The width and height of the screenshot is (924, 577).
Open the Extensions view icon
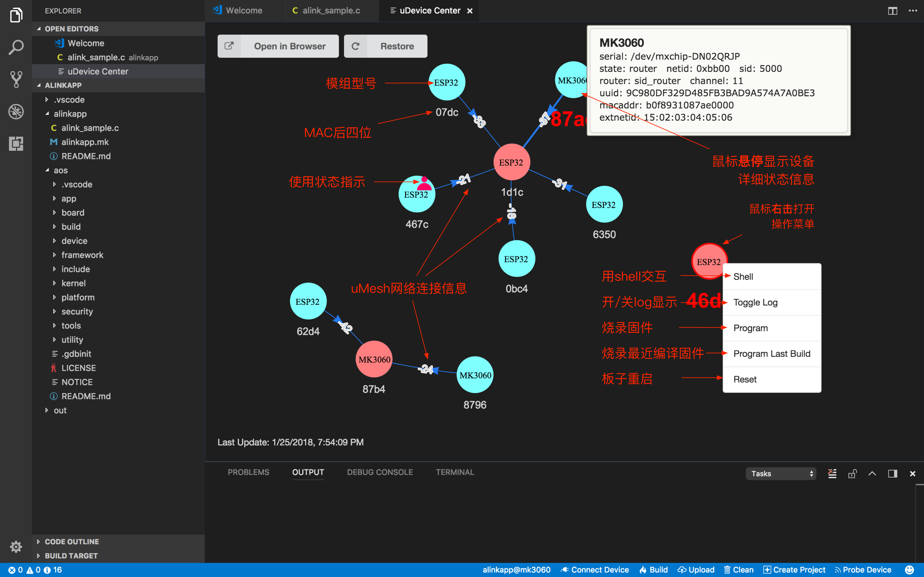point(16,143)
